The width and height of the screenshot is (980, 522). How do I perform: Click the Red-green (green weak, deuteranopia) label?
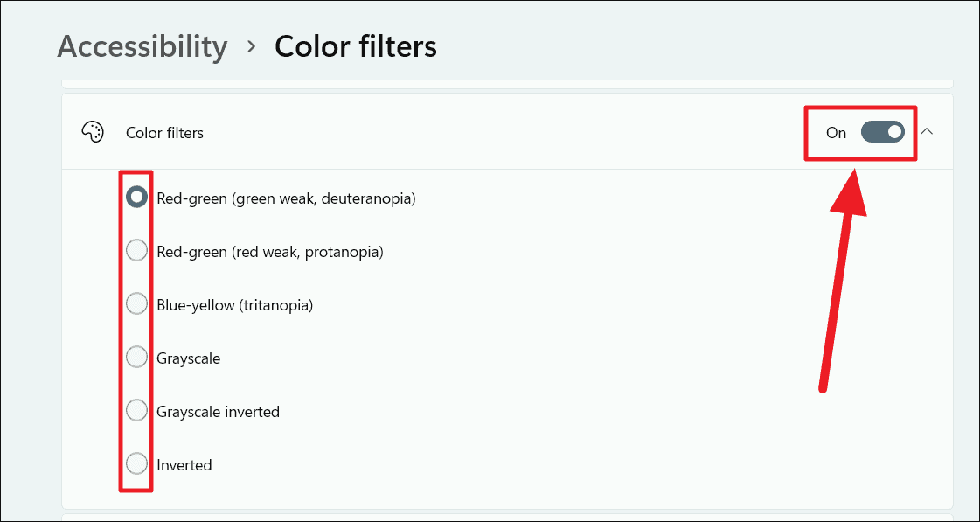pyautogui.click(x=286, y=198)
